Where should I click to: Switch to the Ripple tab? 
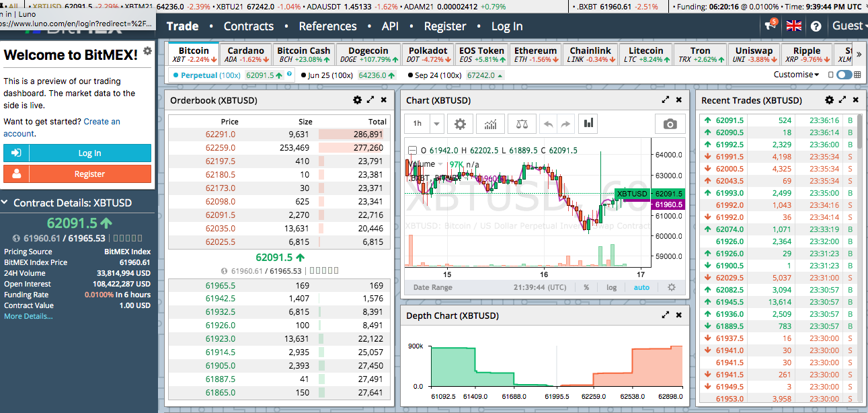[807, 54]
